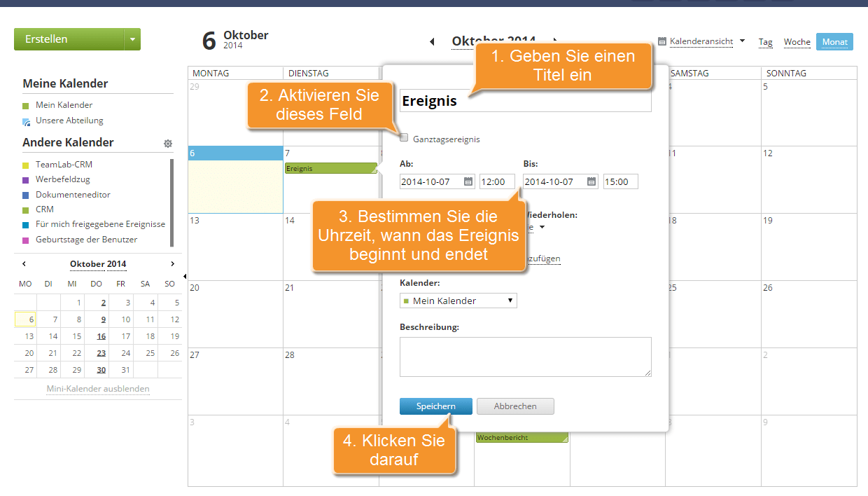The image size is (868, 496).
Task: Open the end date calendar picker icon
Action: 591,182
